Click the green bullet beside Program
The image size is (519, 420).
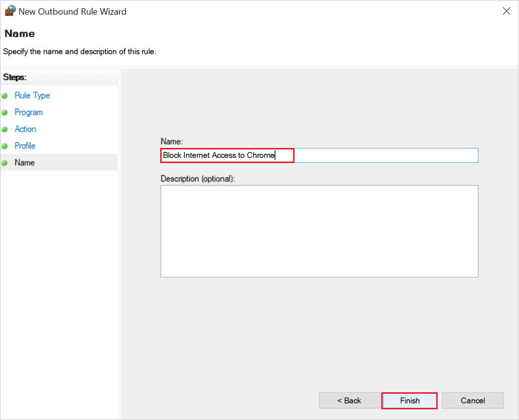point(5,112)
